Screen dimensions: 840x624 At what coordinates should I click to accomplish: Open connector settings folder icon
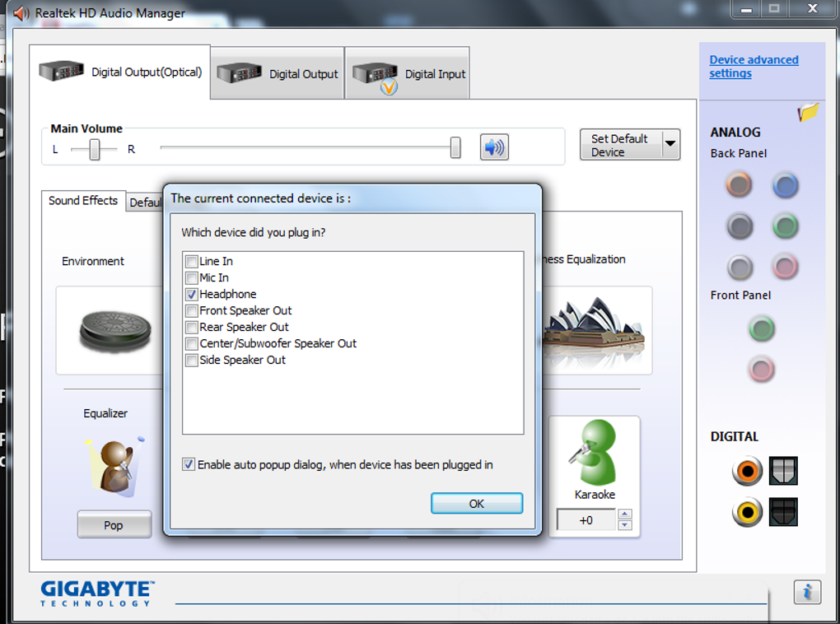tap(808, 112)
